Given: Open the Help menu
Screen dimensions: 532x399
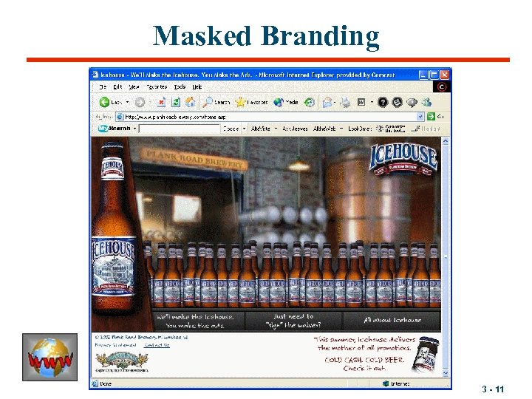Looking at the screenshot, I should (x=197, y=87).
